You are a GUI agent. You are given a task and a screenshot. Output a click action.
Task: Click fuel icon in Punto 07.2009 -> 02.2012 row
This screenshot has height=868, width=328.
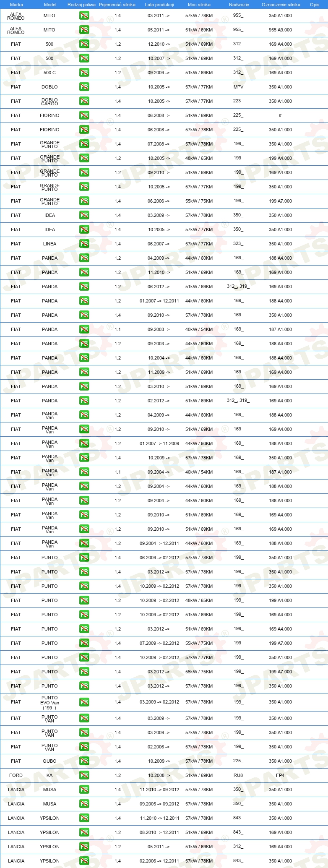coord(84,643)
